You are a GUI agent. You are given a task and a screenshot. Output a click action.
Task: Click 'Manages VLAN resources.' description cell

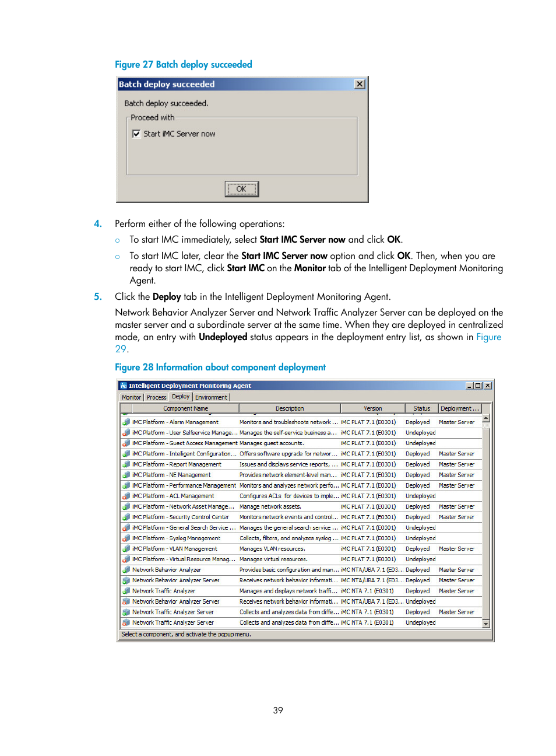(x=272, y=548)
